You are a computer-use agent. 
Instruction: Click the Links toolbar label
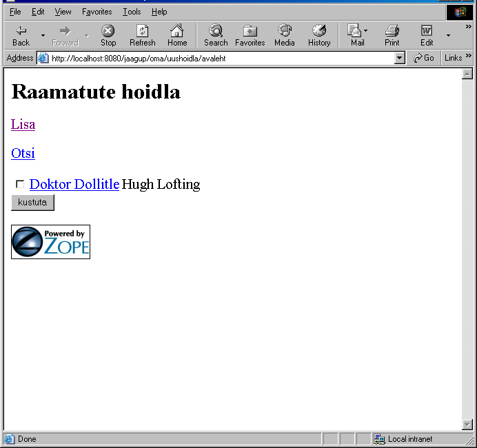453,58
